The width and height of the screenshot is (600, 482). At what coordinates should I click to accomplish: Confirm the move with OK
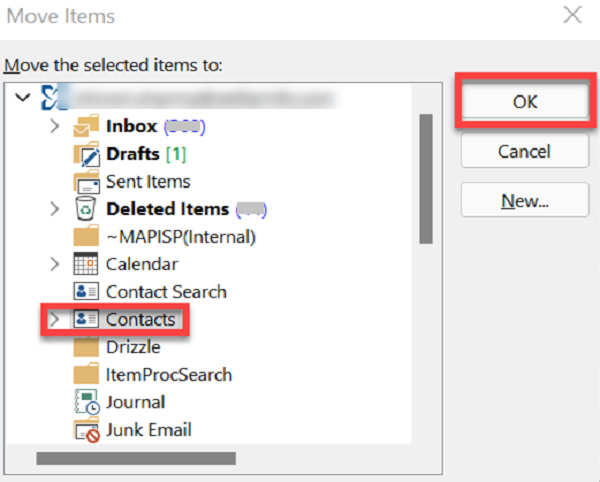tap(525, 101)
